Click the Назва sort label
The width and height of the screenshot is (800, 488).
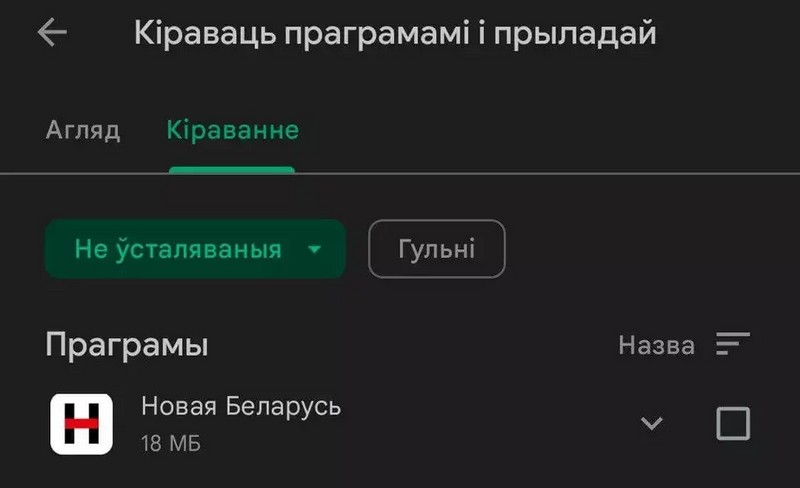[656, 345]
